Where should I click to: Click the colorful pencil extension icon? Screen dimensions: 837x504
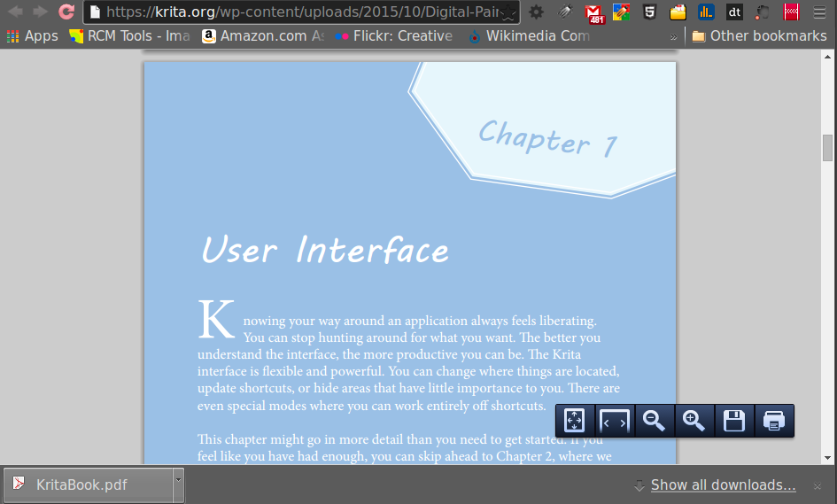coord(621,12)
